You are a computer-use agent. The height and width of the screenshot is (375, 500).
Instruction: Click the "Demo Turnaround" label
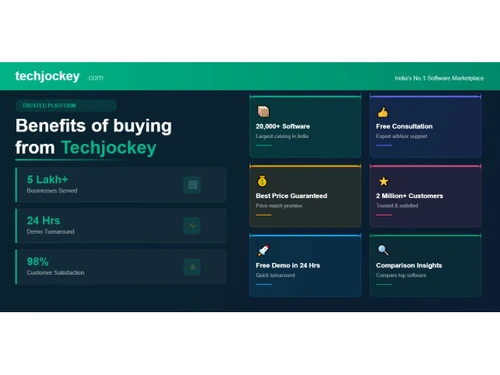51,232
